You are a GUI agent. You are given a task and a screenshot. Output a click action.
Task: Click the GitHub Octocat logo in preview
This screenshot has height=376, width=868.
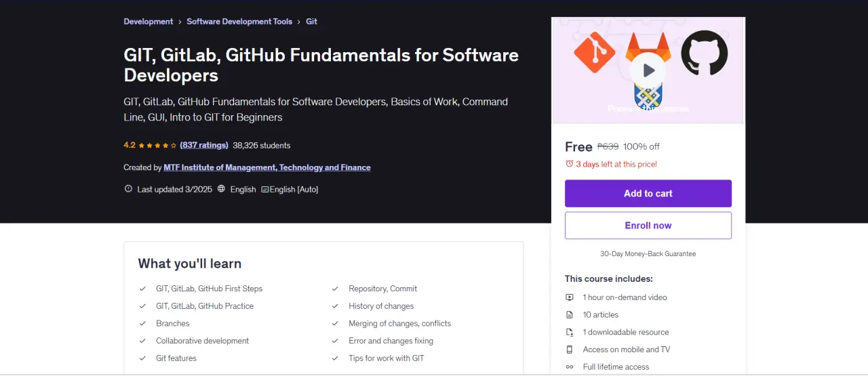tap(704, 53)
